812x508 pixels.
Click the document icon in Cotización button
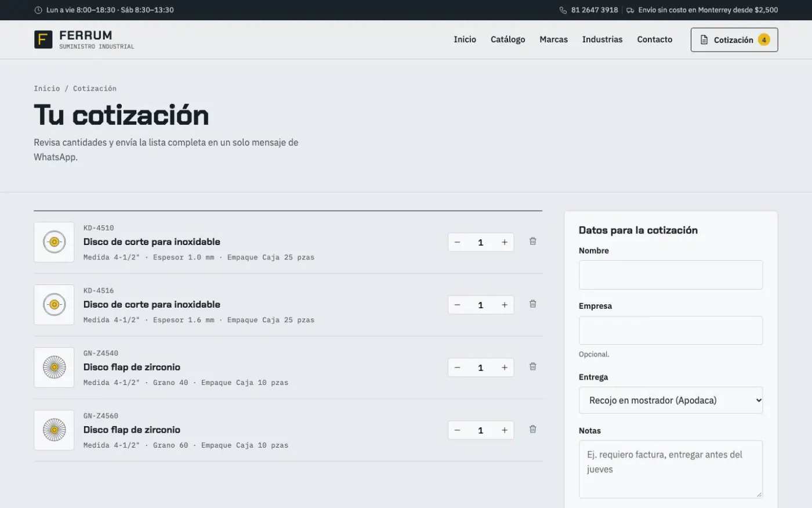click(704, 39)
